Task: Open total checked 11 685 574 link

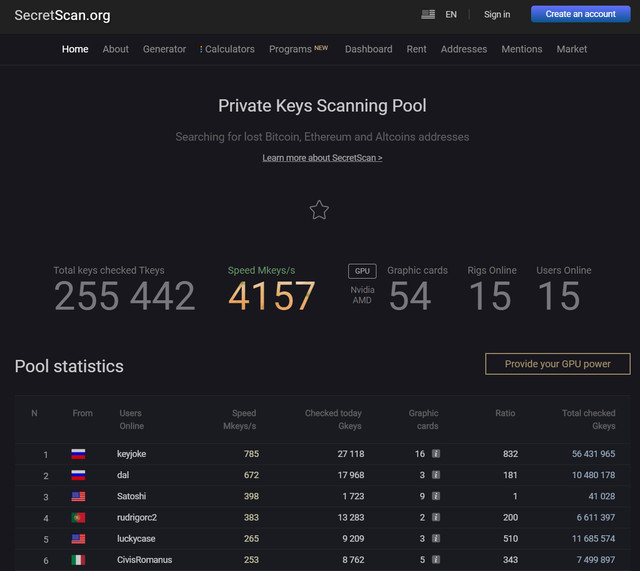Action: [593, 538]
